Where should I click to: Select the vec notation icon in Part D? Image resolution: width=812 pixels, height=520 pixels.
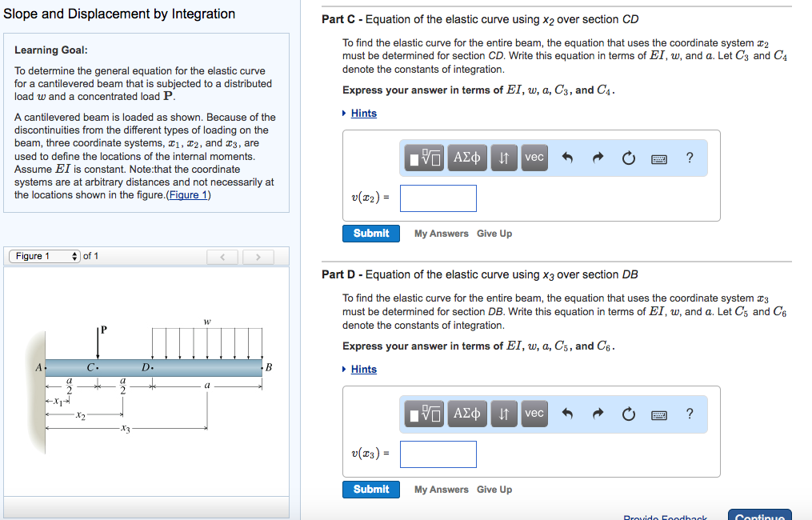pyautogui.click(x=534, y=414)
